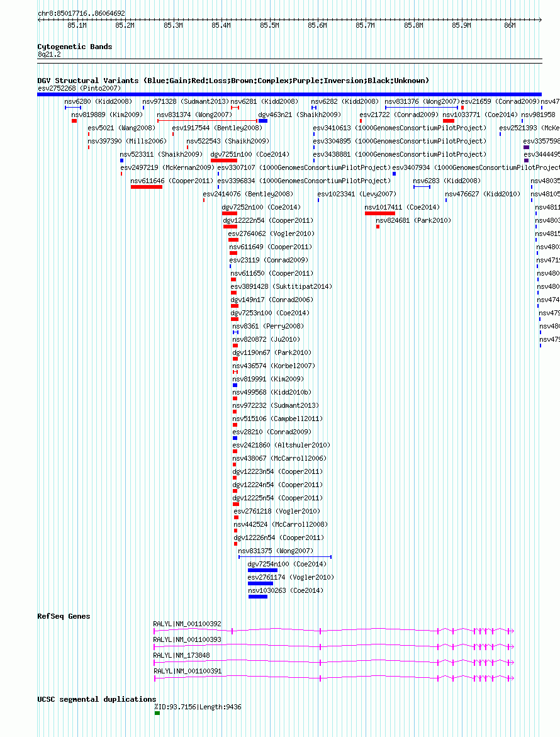Select dgv463n21 (Shaikh2009) label
This screenshot has width=560, height=737.
pyautogui.click(x=300, y=115)
